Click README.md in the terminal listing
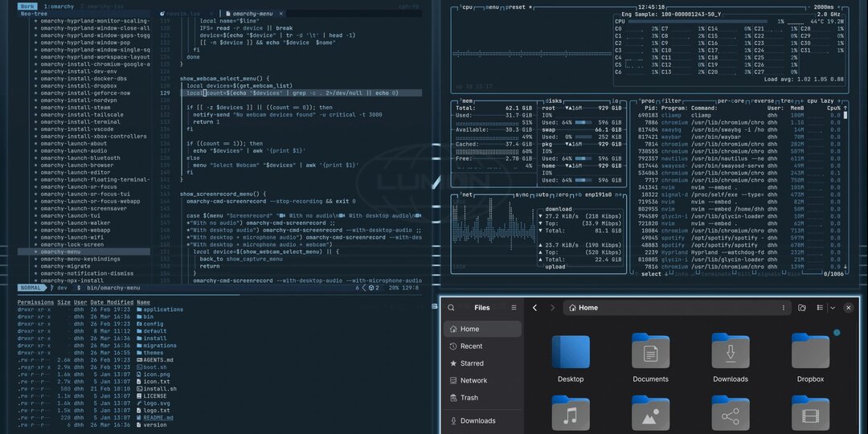This screenshot has height=434, width=868. click(x=158, y=417)
